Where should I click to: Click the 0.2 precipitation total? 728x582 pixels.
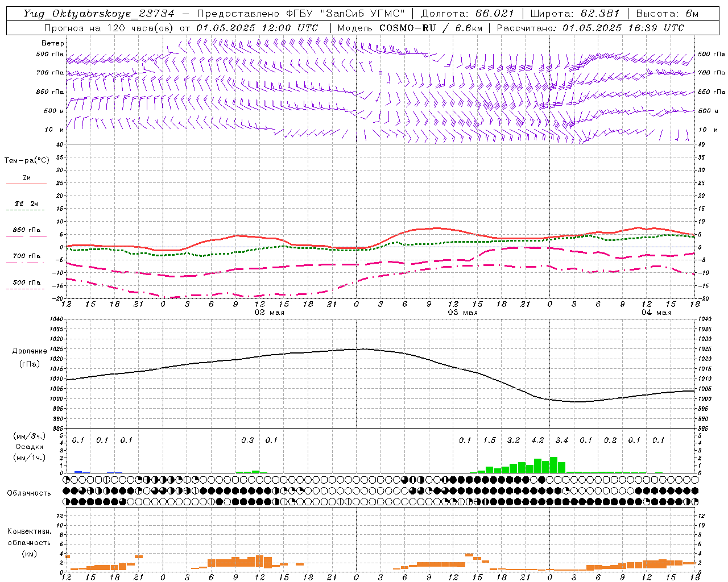pyautogui.click(x=610, y=440)
